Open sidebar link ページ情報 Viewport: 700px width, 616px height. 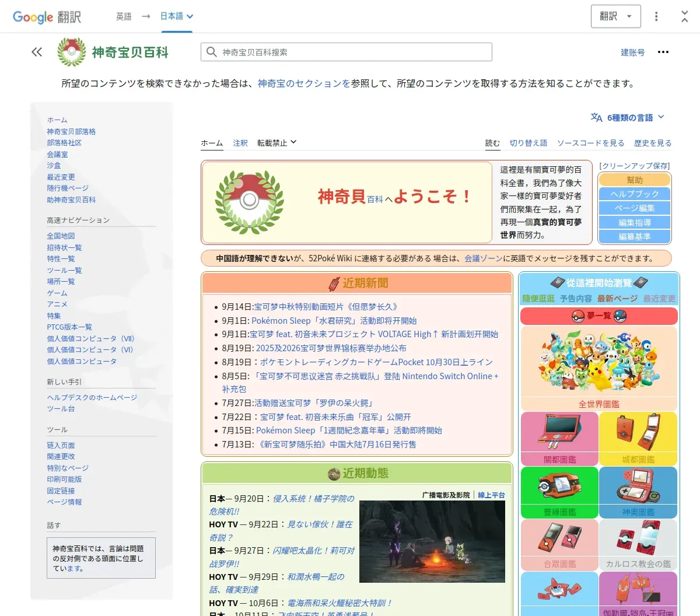click(64, 502)
